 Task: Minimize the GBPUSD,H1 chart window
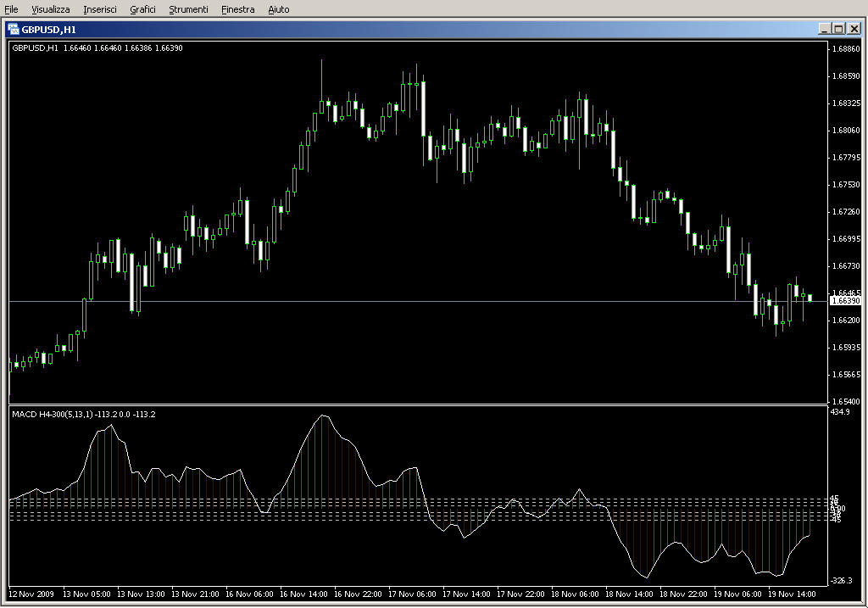point(825,29)
